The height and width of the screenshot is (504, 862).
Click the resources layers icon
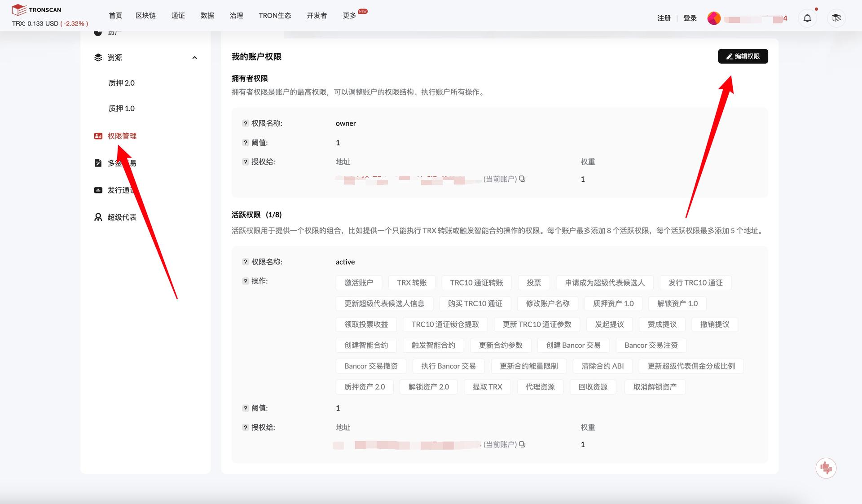click(98, 57)
